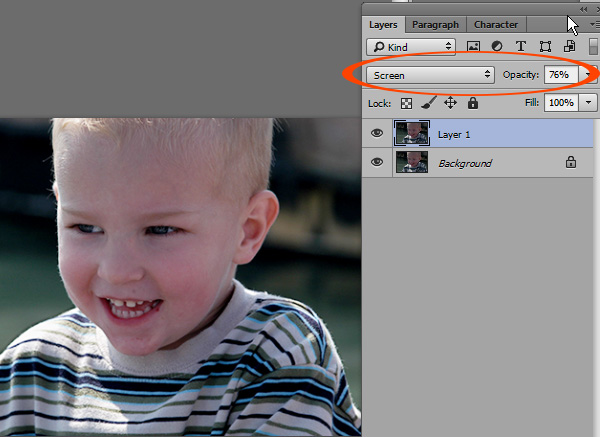Hide the Background layer eye icon
The image size is (600, 437).
(377, 162)
